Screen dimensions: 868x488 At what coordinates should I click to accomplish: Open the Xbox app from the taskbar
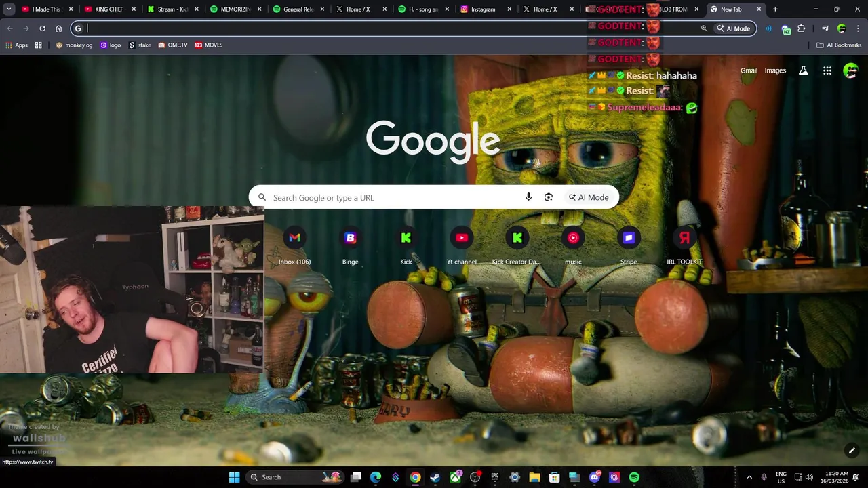(455, 477)
